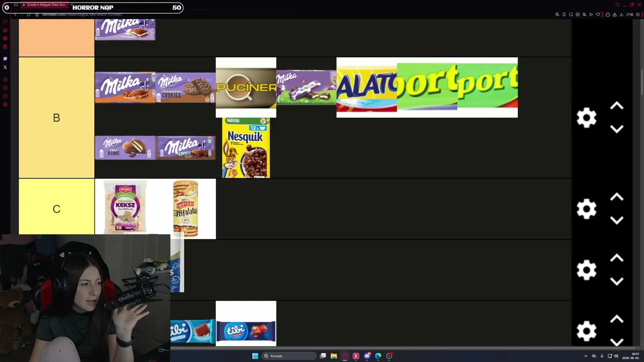644x362 pixels.
Task: Move the tibi chocolate row up
Action: tap(617, 319)
